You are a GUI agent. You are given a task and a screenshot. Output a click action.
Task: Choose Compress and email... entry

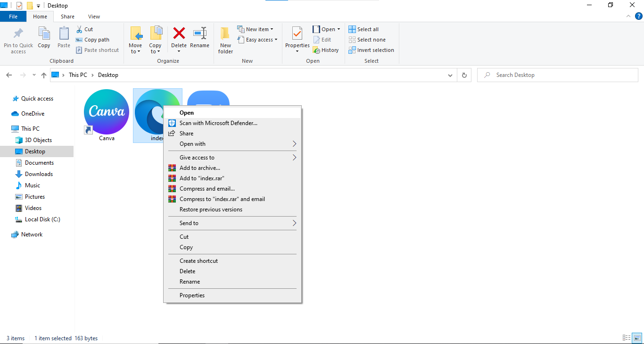(x=232, y=189)
